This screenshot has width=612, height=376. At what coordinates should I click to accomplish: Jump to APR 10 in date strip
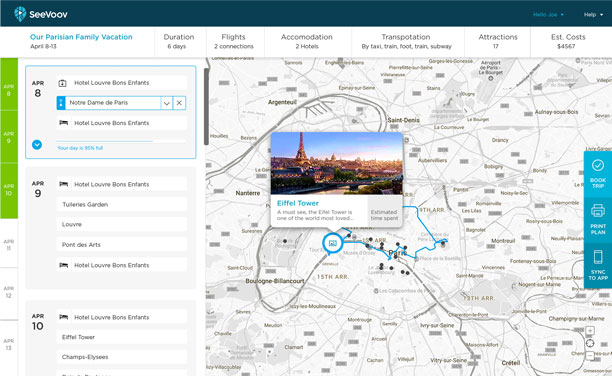tap(9, 191)
